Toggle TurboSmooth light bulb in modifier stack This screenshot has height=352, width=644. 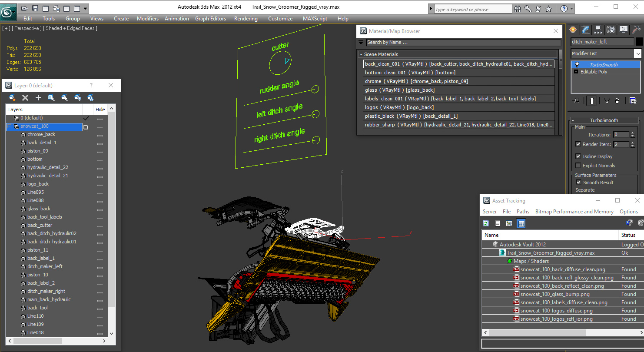point(577,65)
